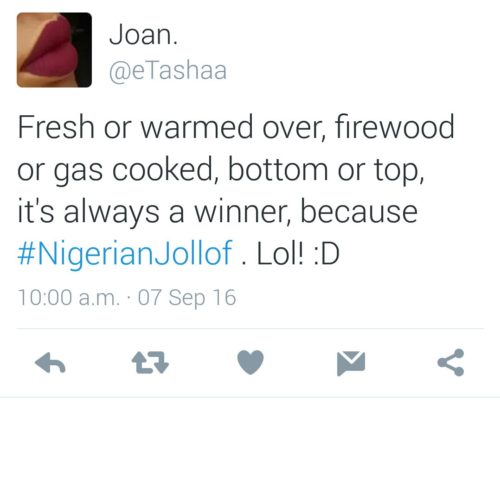Send the tweet via the direct message envelope icon
This screenshot has width=500, height=500.
[351, 363]
